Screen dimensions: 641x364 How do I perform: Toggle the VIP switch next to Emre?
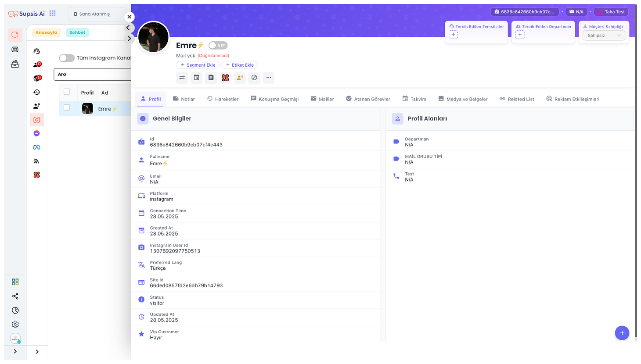click(218, 45)
